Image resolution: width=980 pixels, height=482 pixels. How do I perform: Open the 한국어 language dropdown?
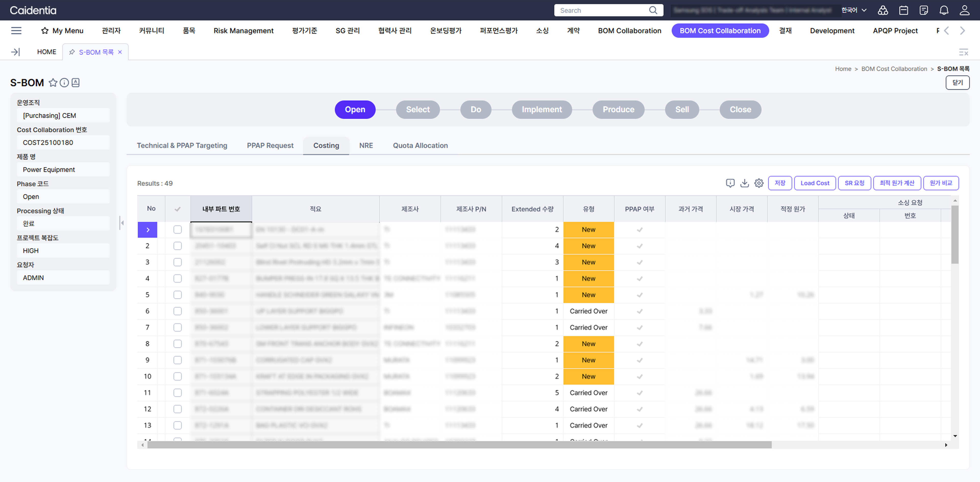click(854, 10)
